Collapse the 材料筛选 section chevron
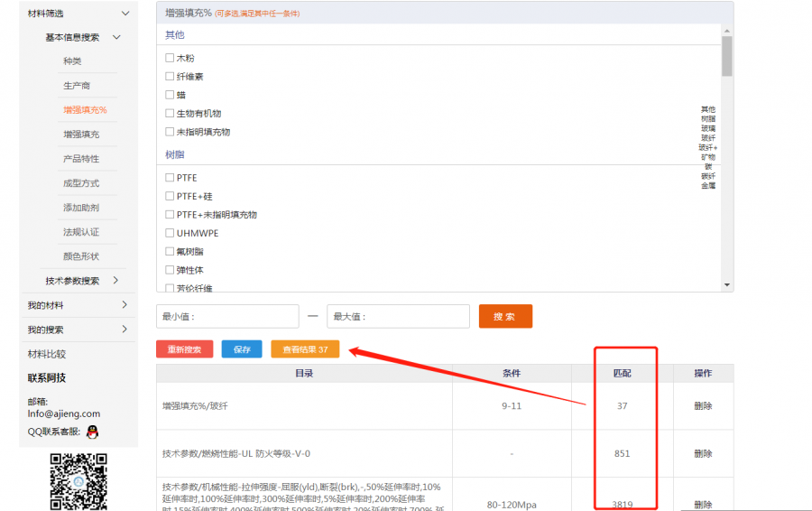Image resolution: width=812 pixels, height=511 pixels. [125, 14]
